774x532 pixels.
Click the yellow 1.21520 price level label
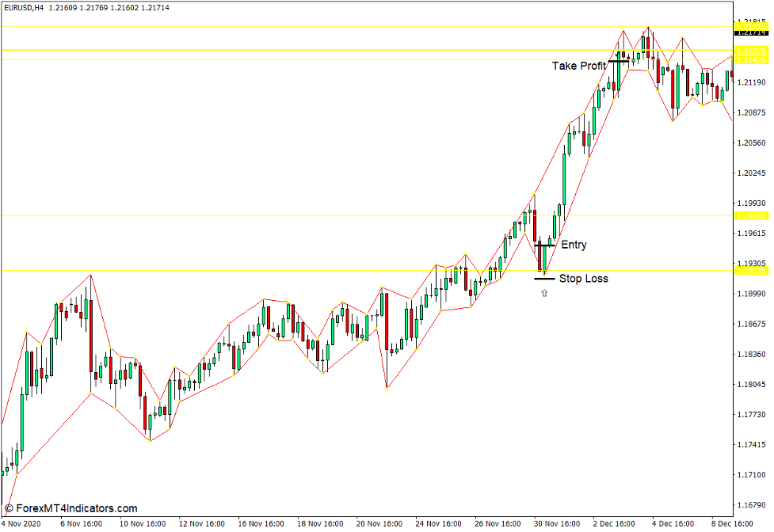pos(751,51)
